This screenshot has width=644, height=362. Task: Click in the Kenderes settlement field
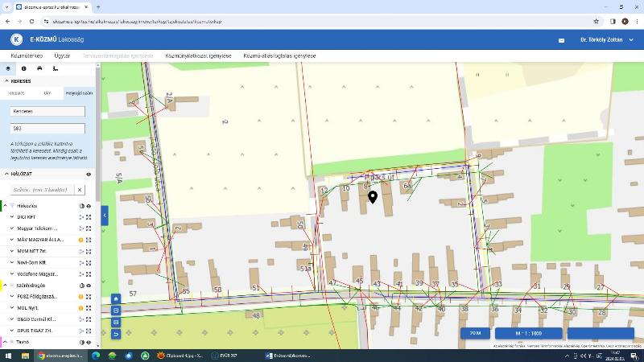coord(47,111)
